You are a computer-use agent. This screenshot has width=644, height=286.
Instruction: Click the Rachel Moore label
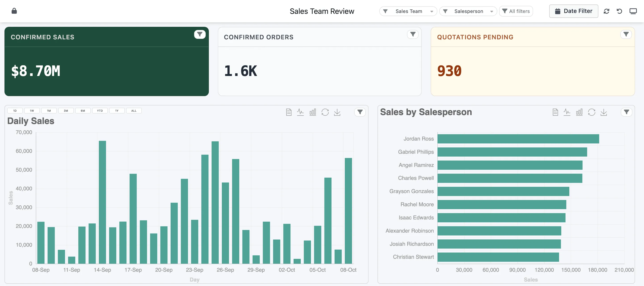click(x=417, y=204)
